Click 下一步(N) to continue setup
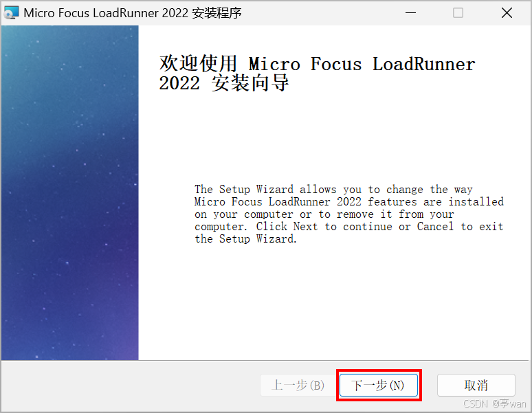Image resolution: width=532 pixels, height=413 pixels. point(379,386)
